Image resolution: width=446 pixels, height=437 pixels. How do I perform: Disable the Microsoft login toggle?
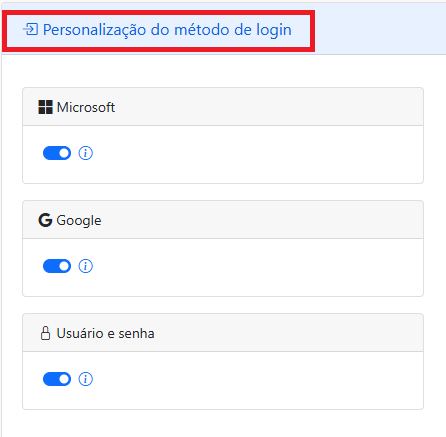coord(57,153)
